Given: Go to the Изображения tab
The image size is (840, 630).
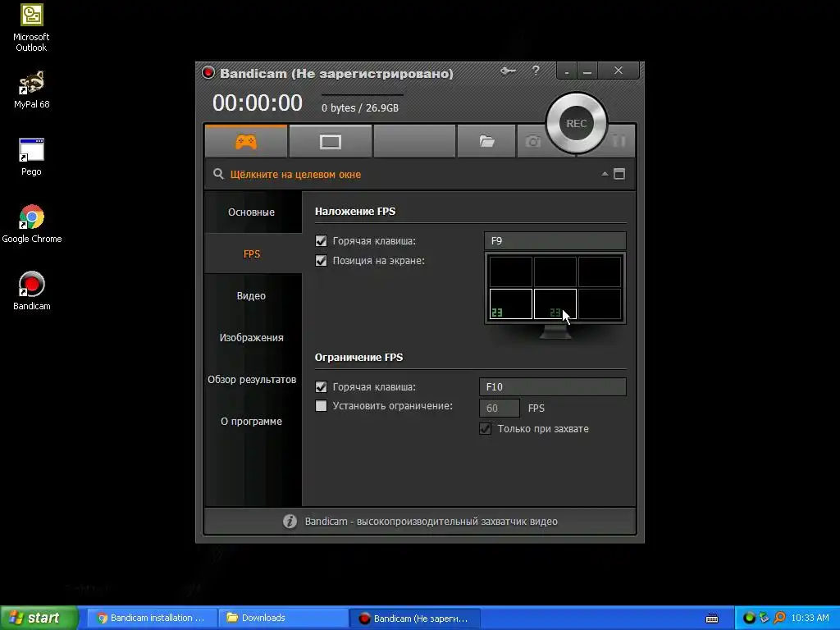Looking at the screenshot, I should pos(251,337).
